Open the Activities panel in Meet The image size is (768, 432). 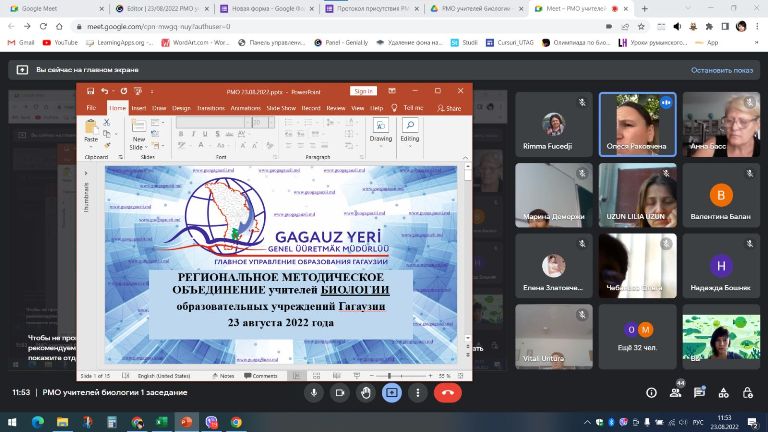pyautogui.click(x=723, y=393)
